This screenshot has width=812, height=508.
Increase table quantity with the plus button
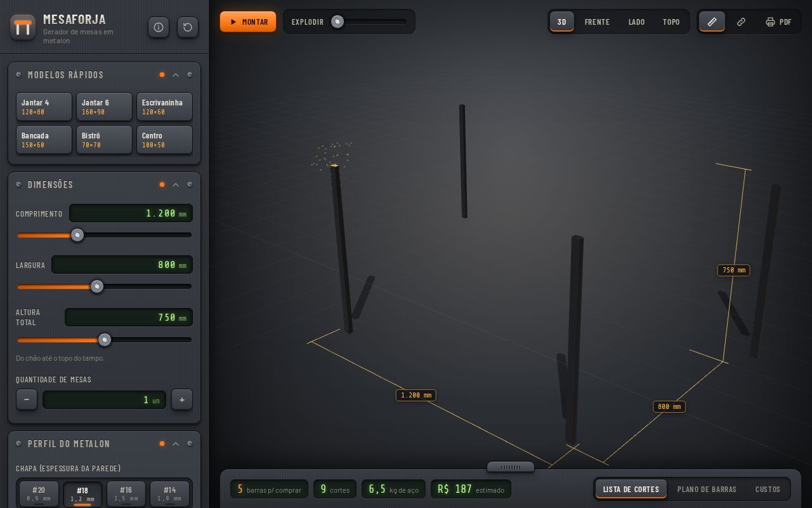182,399
